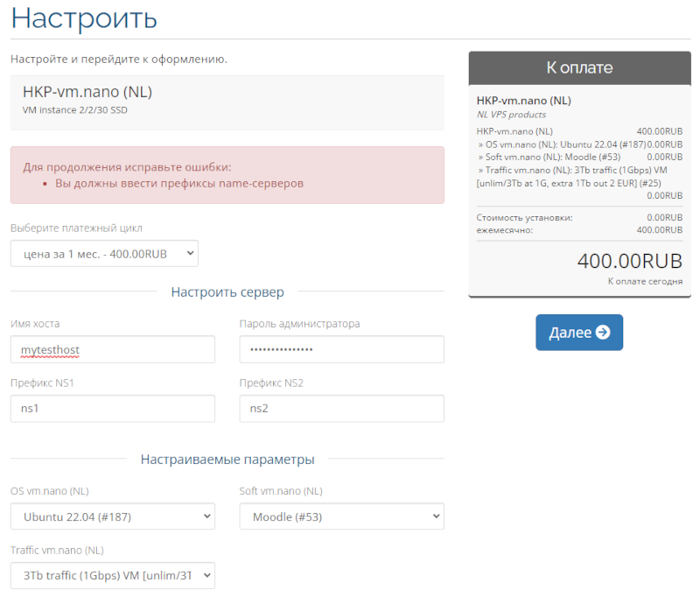
Task: Focus the hostname field containing mytesthost
Action: pos(112,349)
